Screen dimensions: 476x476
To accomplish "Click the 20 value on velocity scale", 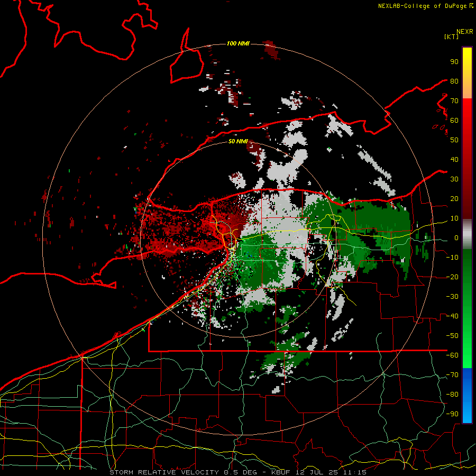I will (x=454, y=199).
